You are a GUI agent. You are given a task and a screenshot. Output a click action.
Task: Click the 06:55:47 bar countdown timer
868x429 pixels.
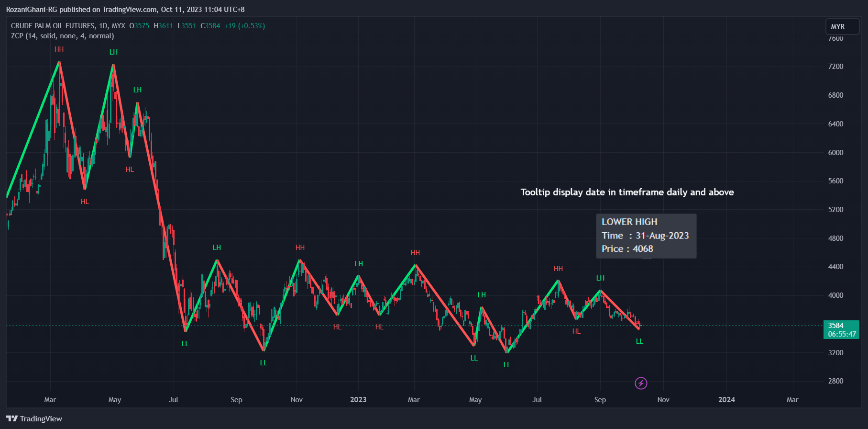(x=842, y=334)
